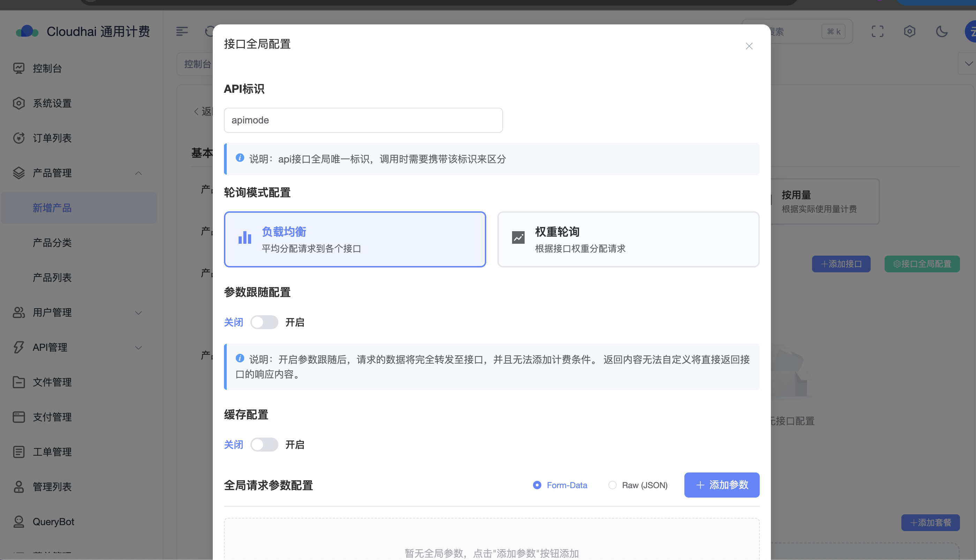
Task: Collapse the sidebar with the menu icon
Action: click(x=182, y=31)
